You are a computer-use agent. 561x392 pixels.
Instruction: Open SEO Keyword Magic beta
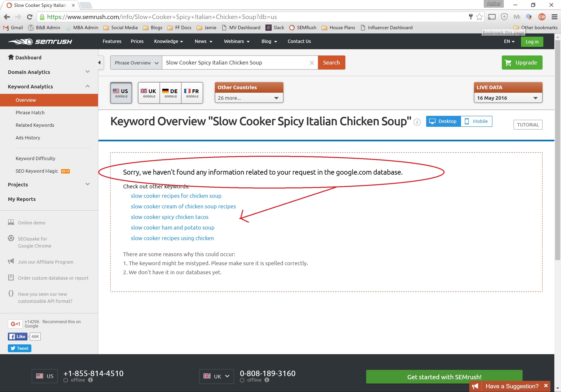click(x=43, y=171)
